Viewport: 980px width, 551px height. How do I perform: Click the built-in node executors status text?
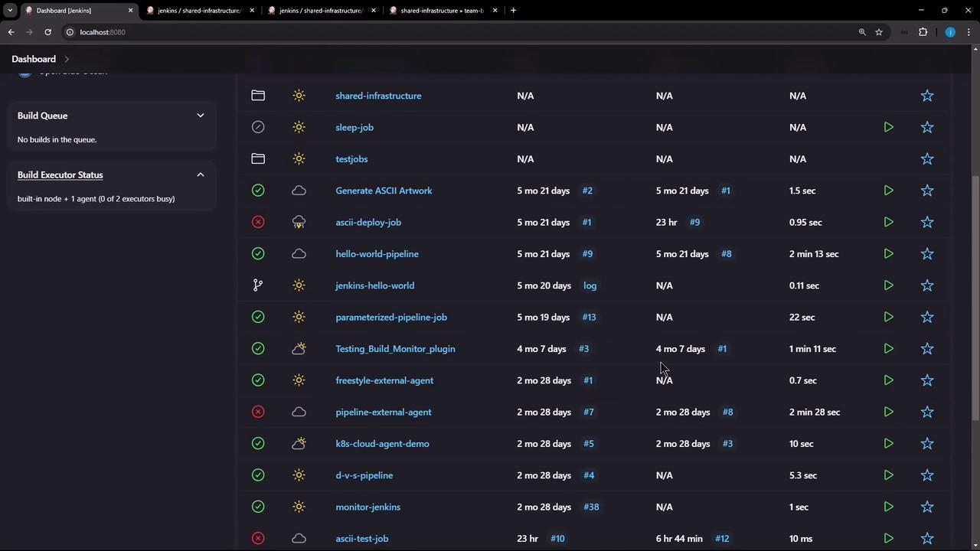click(x=96, y=199)
